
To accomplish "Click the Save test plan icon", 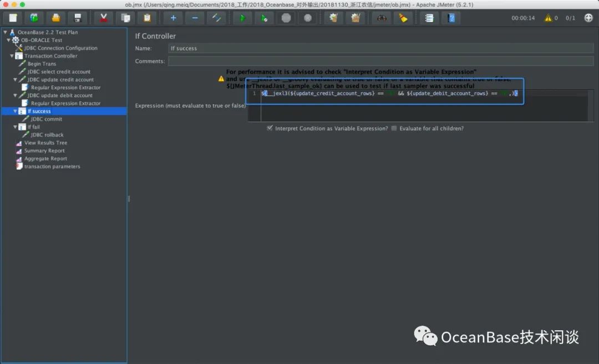I will click(x=77, y=18).
